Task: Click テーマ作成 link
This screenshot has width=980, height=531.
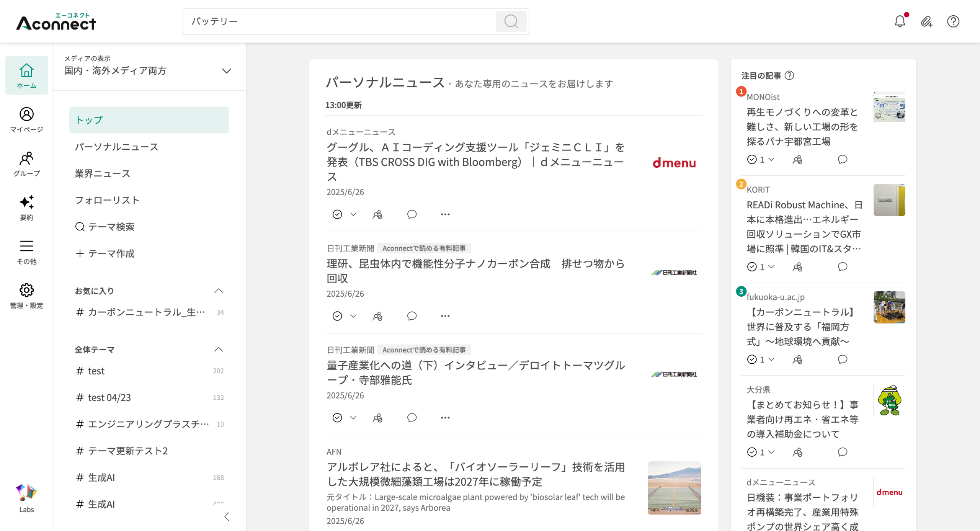Action: [x=105, y=253]
